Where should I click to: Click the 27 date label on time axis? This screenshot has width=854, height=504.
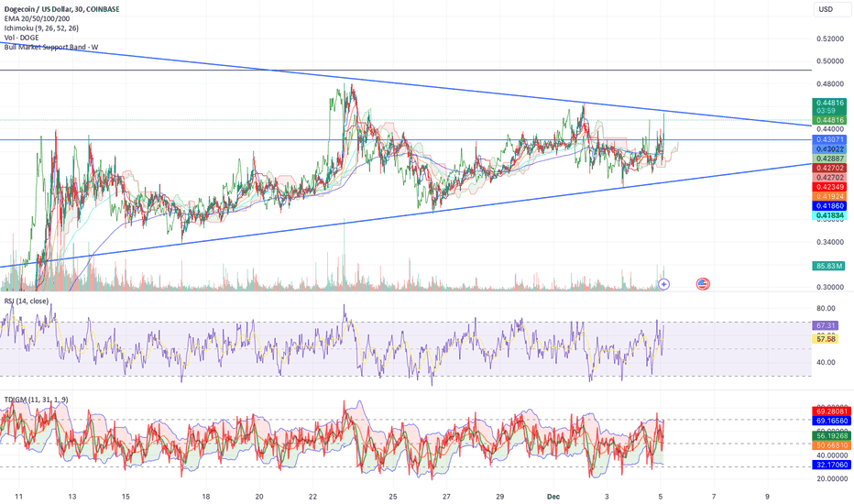click(446, 497)
